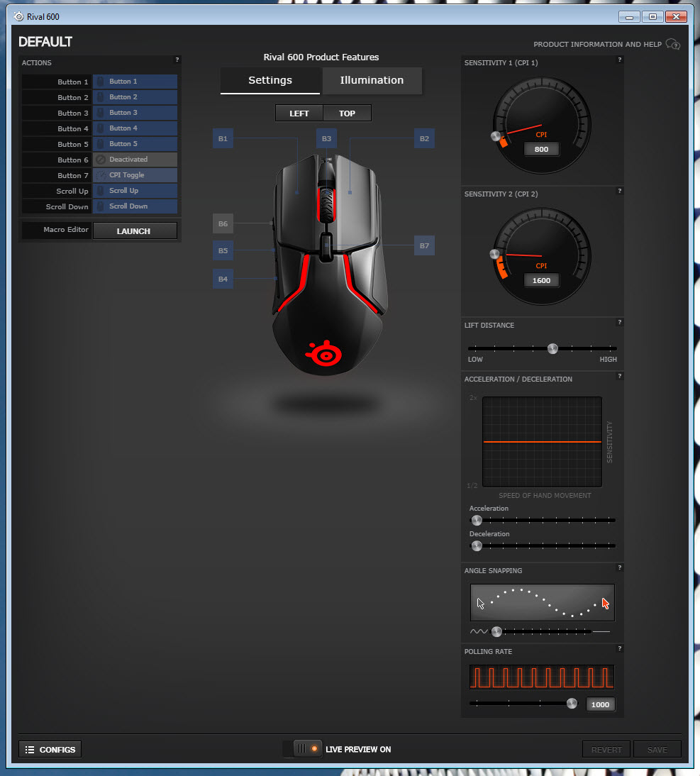700x776 pixels.
Task: Open the Button 6 Deactivated dropdown
Action: (x=135, y=160)
